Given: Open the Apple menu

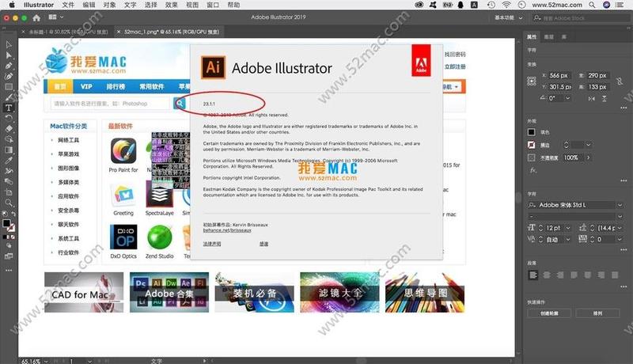Looking at the screenshot, I should pyautogui.click(x=11, y=5).
